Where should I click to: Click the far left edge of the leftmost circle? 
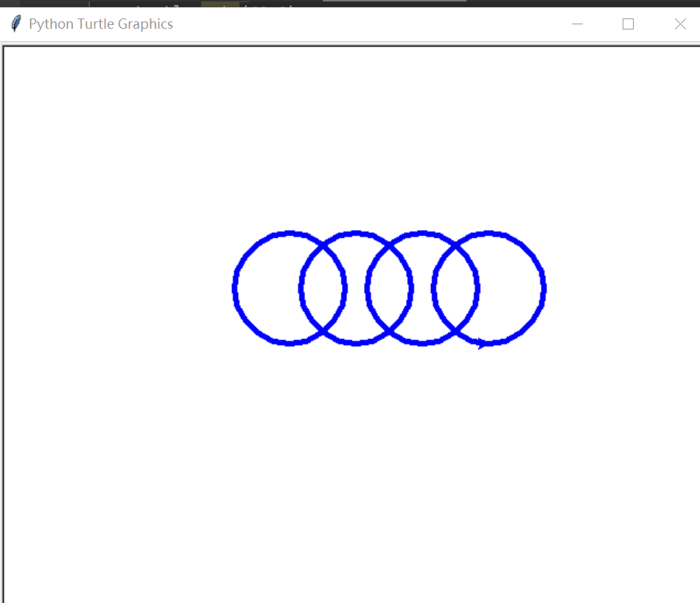point(234,288)
